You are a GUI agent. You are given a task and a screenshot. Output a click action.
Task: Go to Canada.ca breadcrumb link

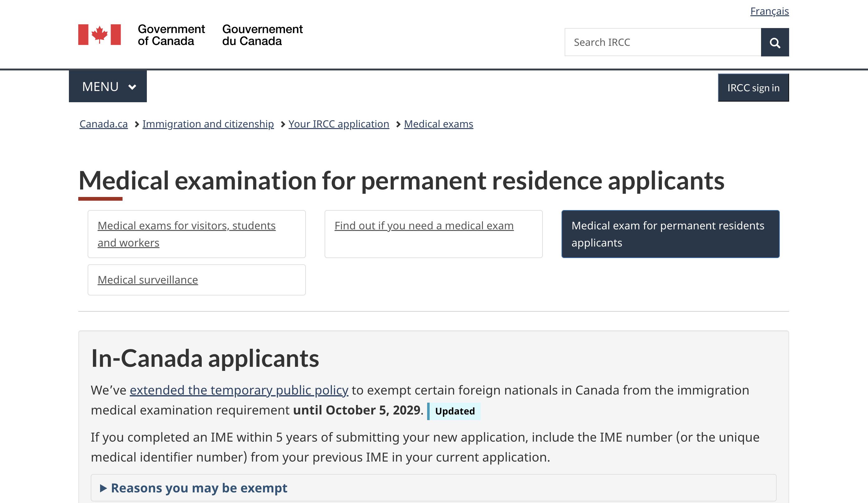pos(104,124)
